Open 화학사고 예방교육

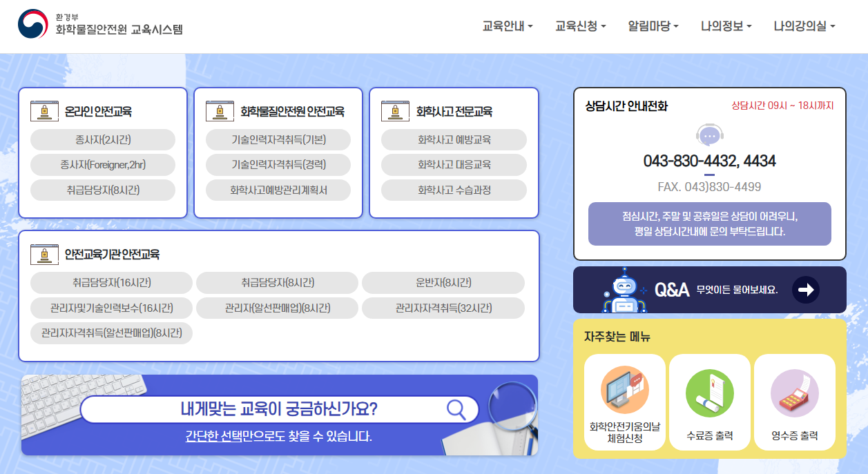click(x=454, y=139)
